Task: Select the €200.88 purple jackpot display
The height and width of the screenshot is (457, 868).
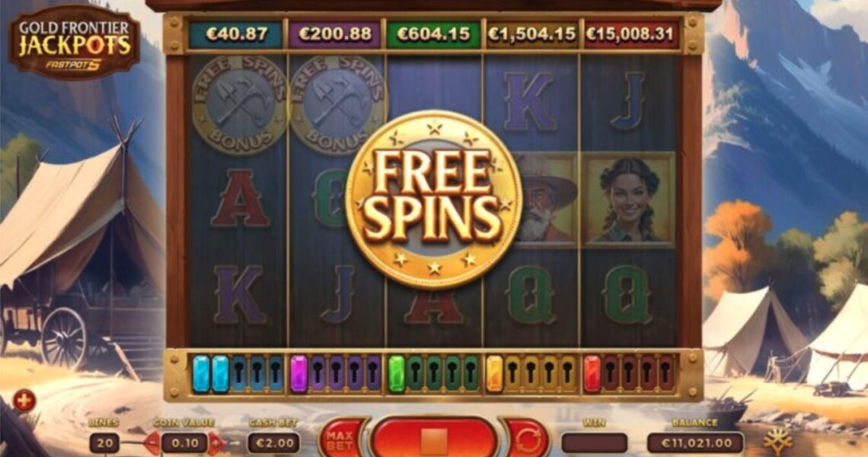Action: [335, 35]
